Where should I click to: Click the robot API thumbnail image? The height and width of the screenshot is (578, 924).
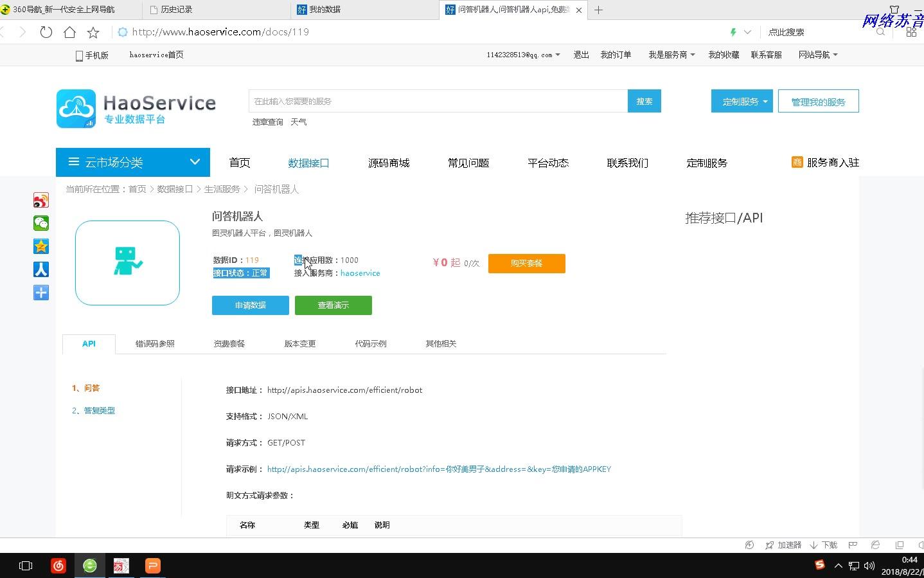click(x=127, y=262)
